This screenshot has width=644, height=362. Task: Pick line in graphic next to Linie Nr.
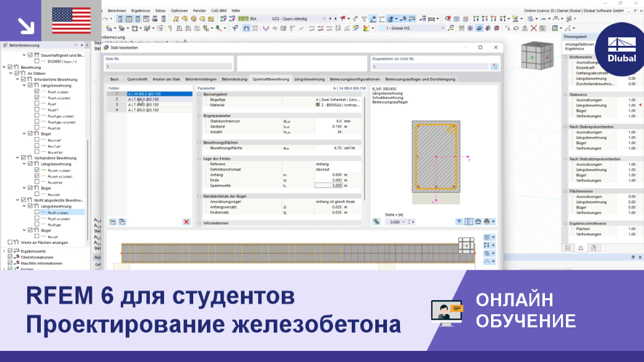495,66
